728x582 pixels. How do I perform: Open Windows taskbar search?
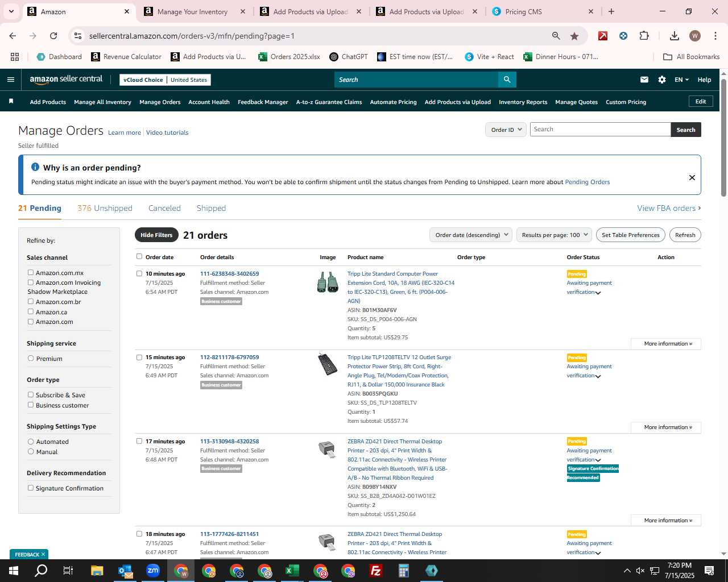click(x=41, y=571)
